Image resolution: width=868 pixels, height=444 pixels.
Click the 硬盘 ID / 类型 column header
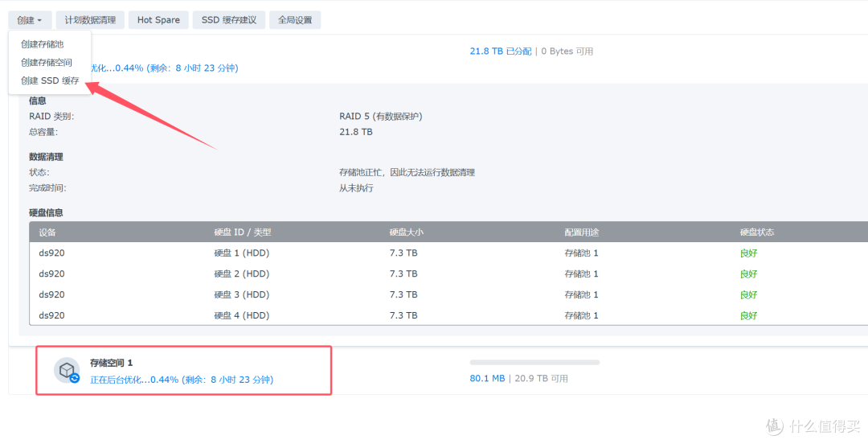(242, 232)
